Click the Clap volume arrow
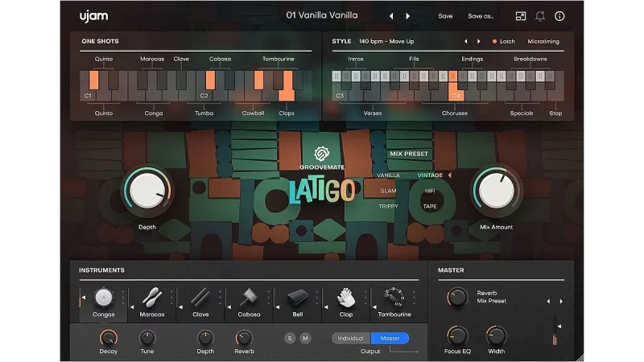This screenshot has height=362, width=644. pyautogui.click(x=326, y=307)
